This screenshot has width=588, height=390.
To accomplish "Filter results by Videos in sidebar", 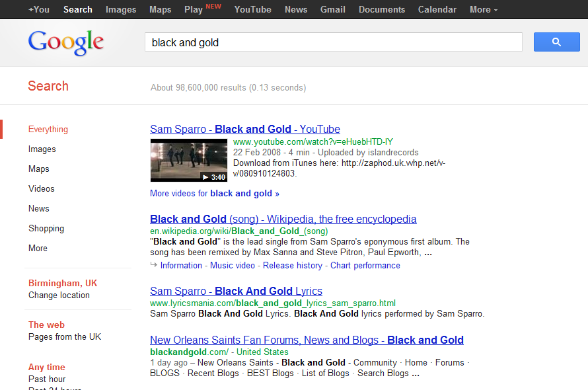I will pos(41,188).
